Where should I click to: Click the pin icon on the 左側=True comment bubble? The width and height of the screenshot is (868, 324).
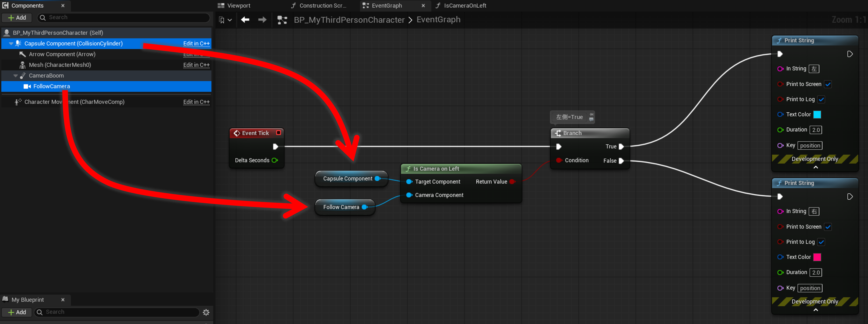coord(591,115)
